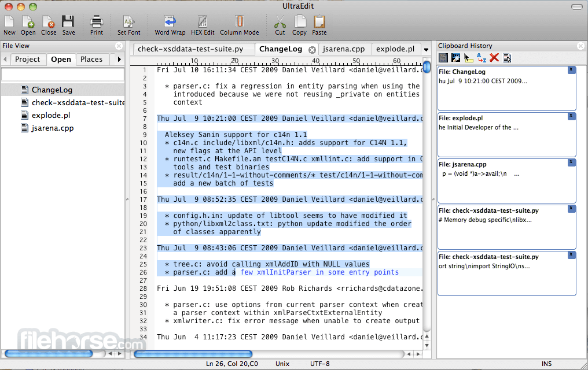Image resolution: width=588 pixels, height=370 pixels.
Task: Click editor horizontal scroll right arrow
Action: 418,354
